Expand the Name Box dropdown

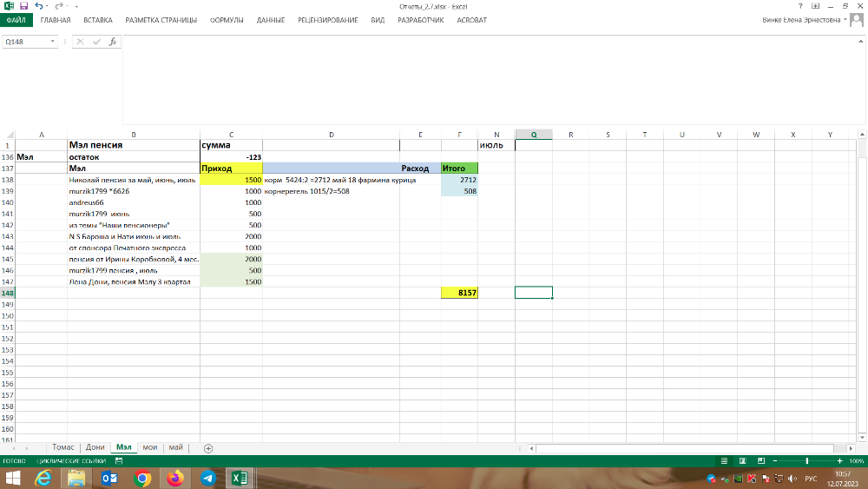coord(53,41)
